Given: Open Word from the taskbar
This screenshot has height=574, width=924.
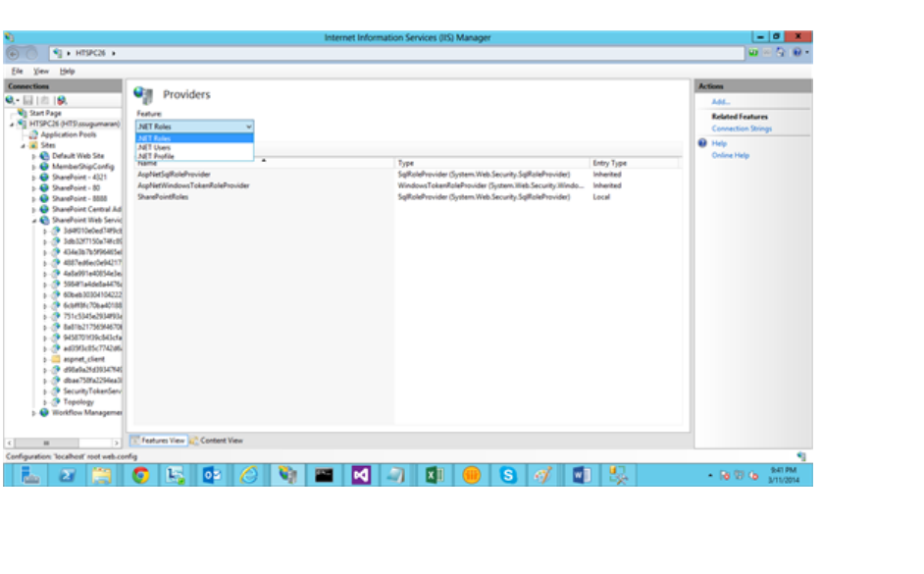Looking at the screenshot, I should (581, 475).
